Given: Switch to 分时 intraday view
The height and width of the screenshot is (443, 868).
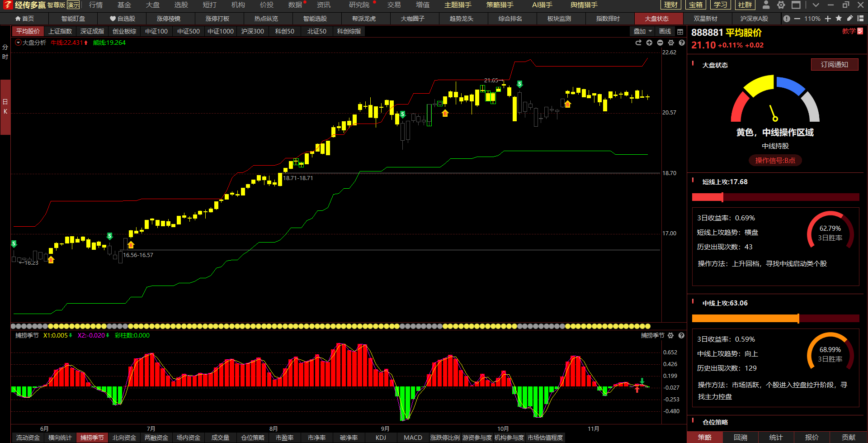Looking at the screenshot, I should tap(5, 52).
